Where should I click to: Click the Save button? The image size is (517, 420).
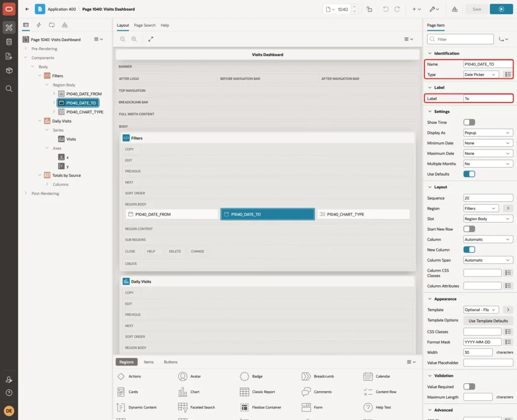pyautogui.click(x=477, y=9)
